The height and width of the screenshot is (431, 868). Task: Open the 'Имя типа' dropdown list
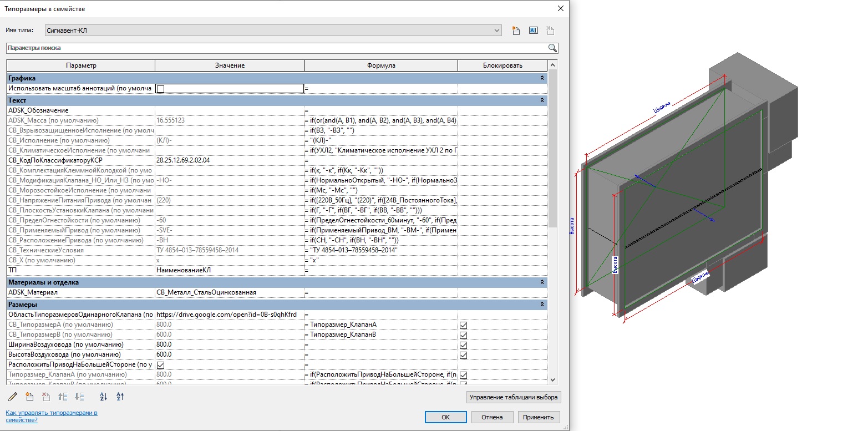[497, 31]
